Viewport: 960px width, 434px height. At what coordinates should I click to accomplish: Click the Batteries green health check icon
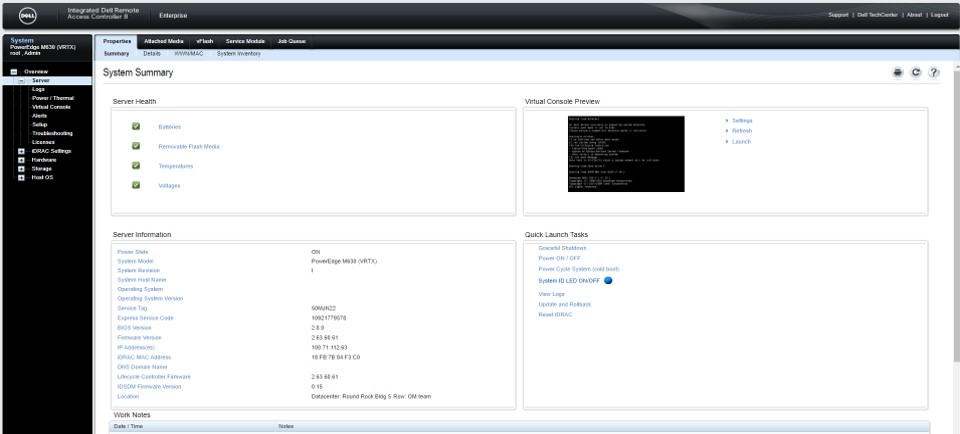(135, 126)
